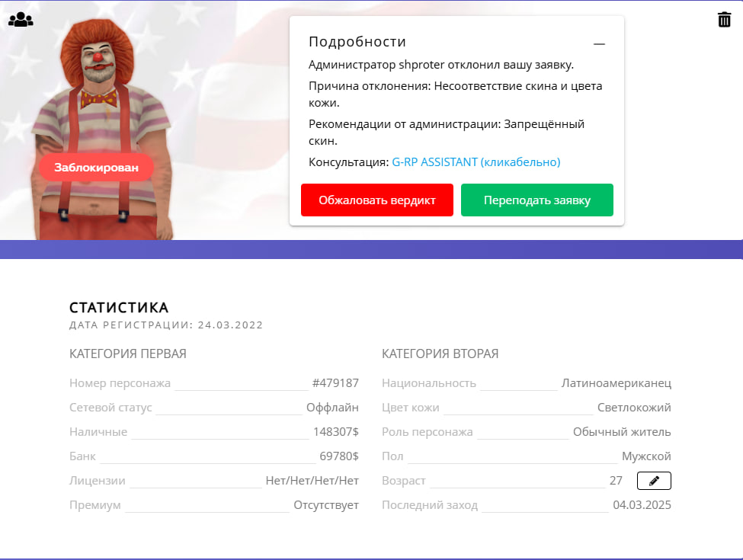Click the Нет/Нет/Нет/Нет licenses value
Image resolution: width=743 pixels, height=560 pixels.
tap(312, 481)
